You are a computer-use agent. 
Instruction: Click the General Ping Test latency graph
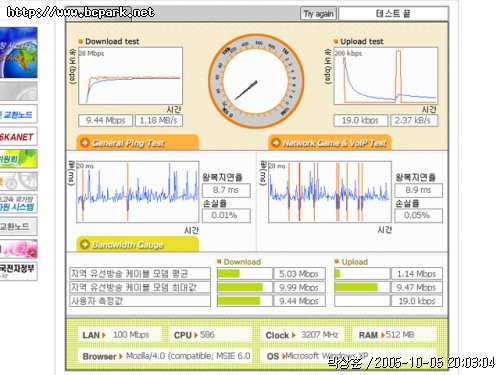(x=138, y=192)
